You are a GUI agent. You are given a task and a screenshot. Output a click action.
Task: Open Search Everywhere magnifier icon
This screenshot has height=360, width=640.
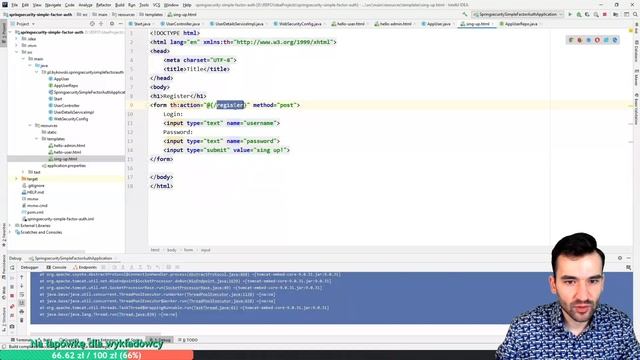point(635,15)
